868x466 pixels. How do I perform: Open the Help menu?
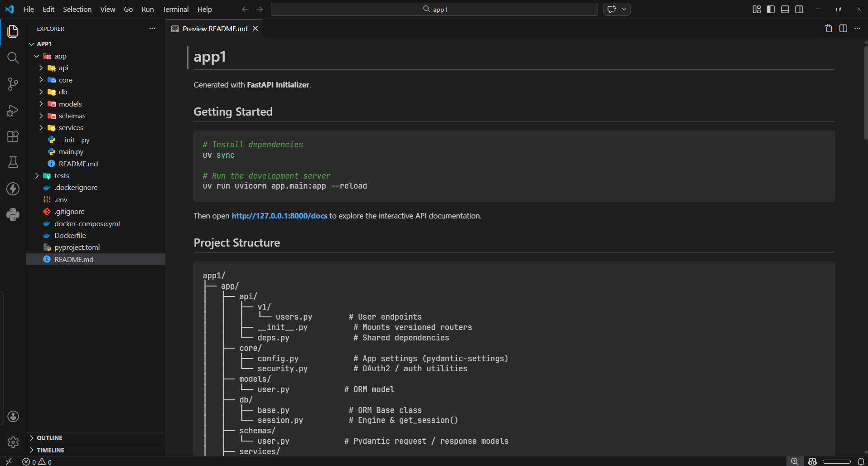click(x=205, y=9)
